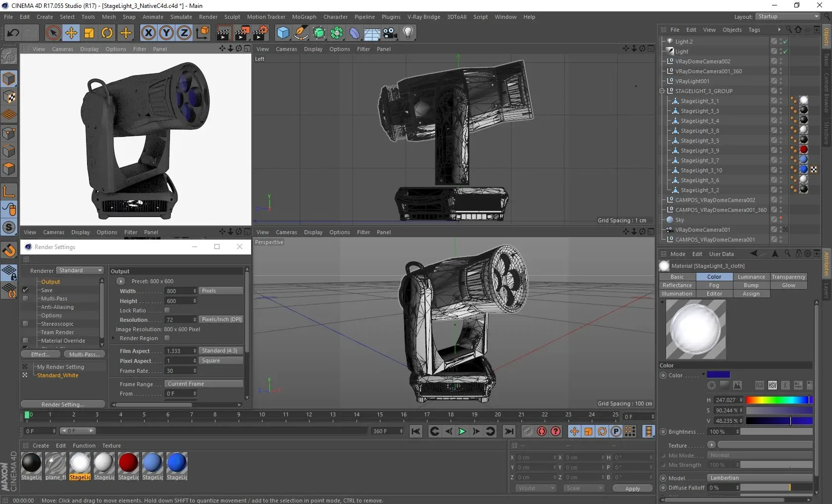Render the active view icon
This screenshot has height=504, width=832.
pyautogui.click(x=223, y=33)
